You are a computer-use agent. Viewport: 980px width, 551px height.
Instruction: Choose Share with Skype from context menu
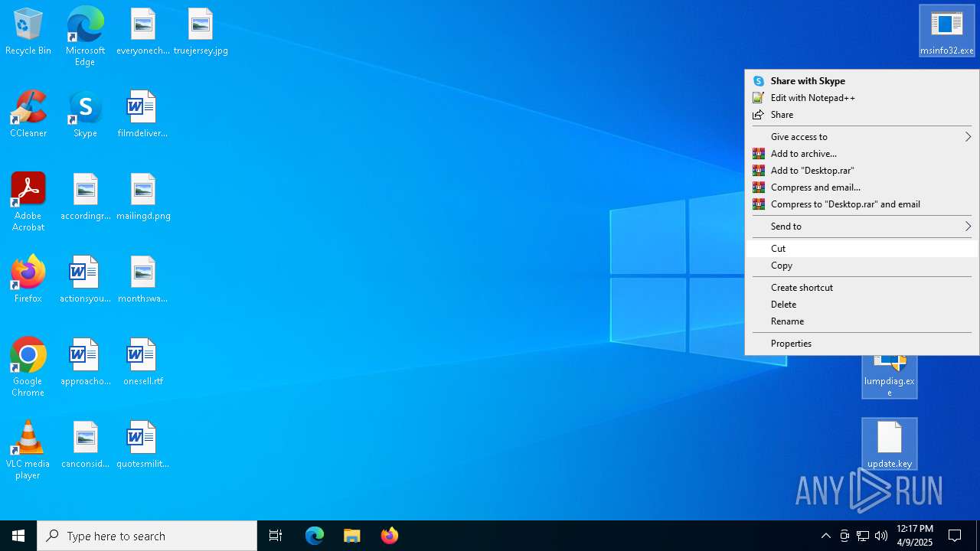coord(861,81)
